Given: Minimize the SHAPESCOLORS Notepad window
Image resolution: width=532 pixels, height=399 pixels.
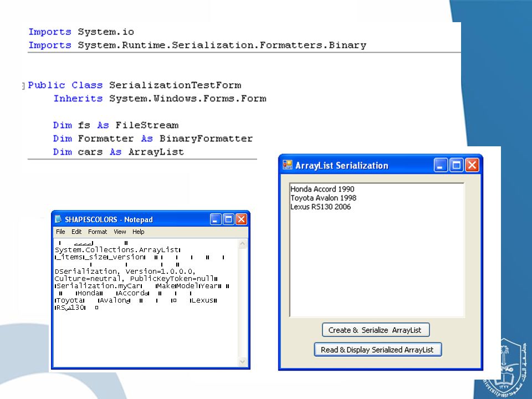Looking at the screenshot, I should point(215,219).
